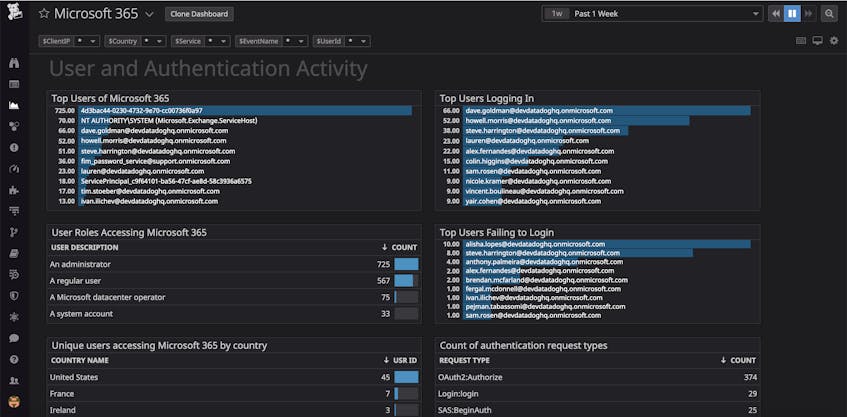Open Dashboards area-chart icon in sidebar
Screen dimensions: 847x417
pyautogui.click(x=15, y=105)
